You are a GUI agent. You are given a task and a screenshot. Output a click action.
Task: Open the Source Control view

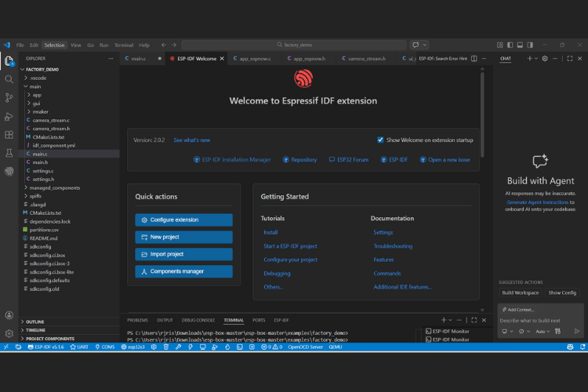click(9, 98)
